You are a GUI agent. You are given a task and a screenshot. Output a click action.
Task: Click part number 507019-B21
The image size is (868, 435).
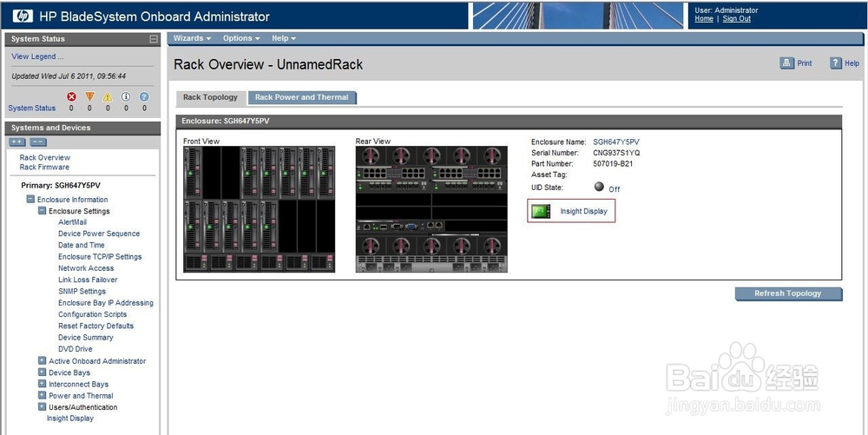613,164
